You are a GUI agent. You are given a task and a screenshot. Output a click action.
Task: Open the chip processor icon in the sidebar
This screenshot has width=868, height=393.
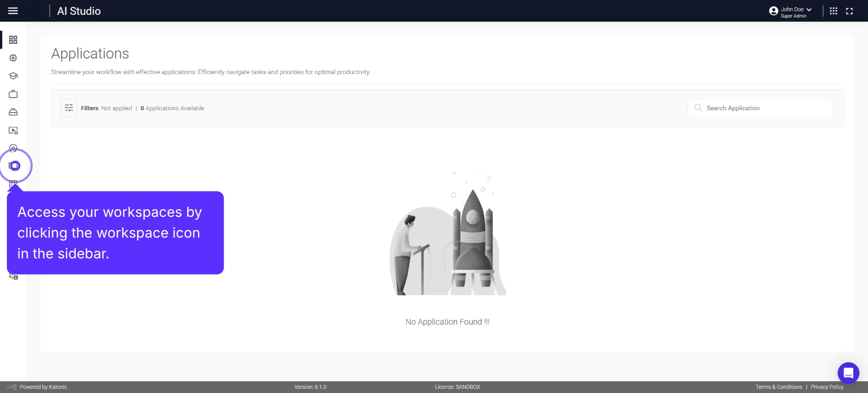tap(13, 58)
